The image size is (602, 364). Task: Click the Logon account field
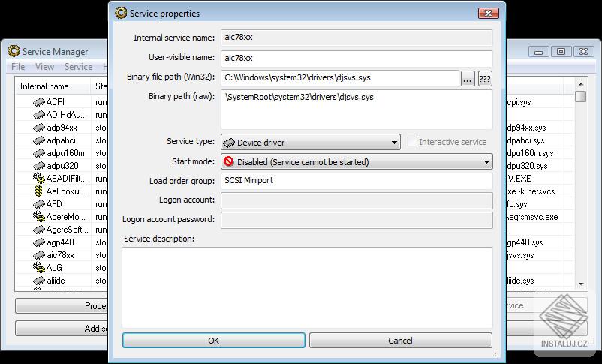tap(357, 200)
